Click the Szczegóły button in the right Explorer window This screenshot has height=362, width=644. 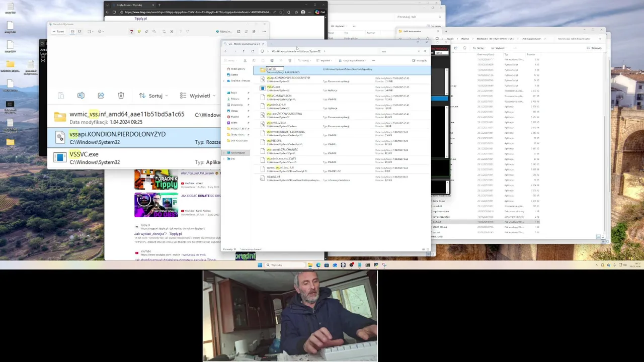594,48
